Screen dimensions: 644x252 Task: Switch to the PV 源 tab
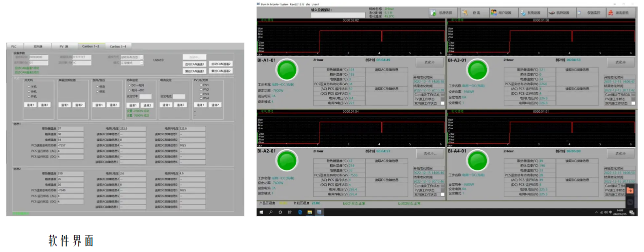coord(64,46)
